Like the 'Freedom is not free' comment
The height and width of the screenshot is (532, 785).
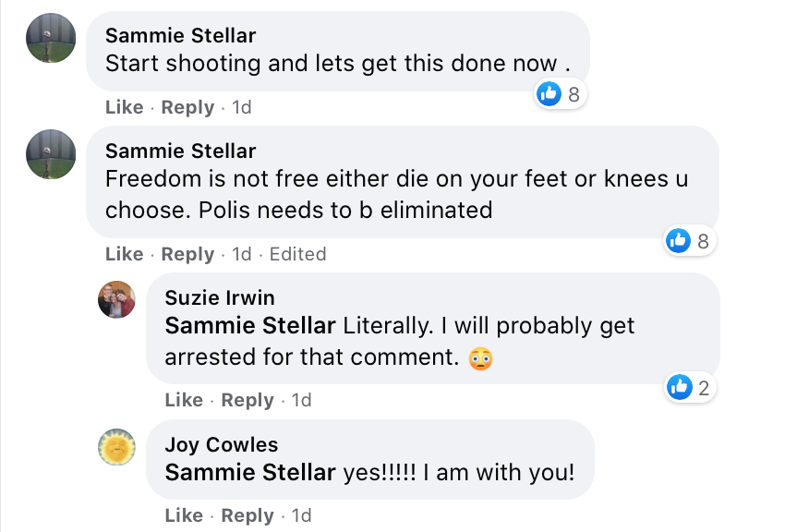[124, 254]
